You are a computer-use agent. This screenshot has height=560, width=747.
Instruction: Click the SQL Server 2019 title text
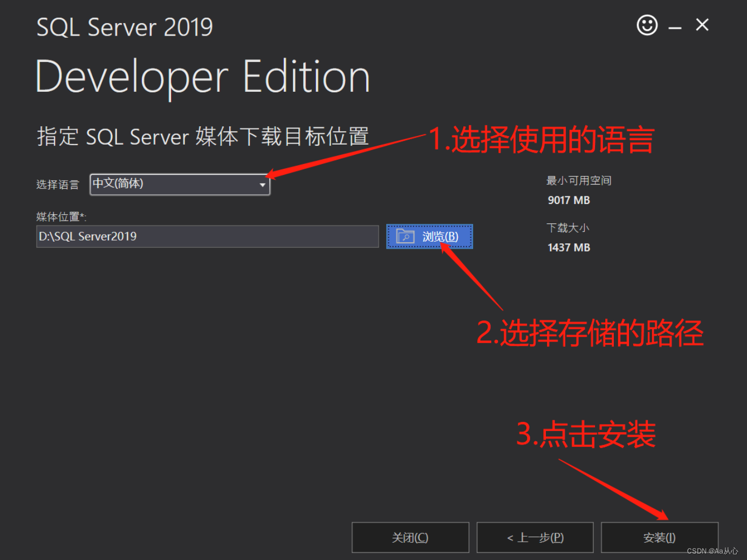point(125,27)
